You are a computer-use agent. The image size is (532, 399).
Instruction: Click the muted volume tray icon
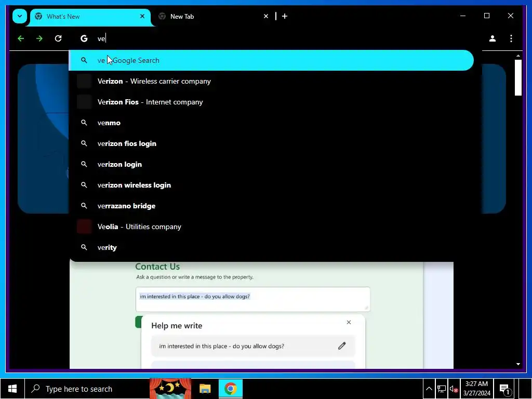454,389
